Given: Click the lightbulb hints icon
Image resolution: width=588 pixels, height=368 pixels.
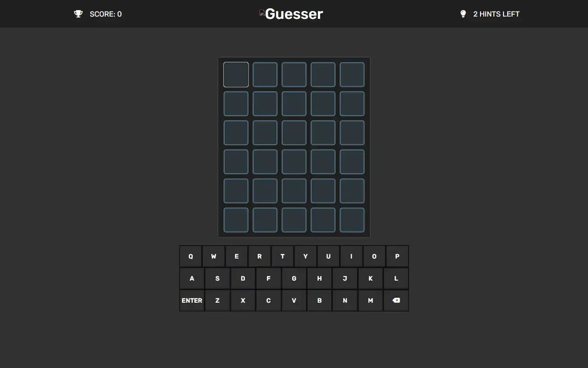Looking at the screenshot, I should point(463,14).
